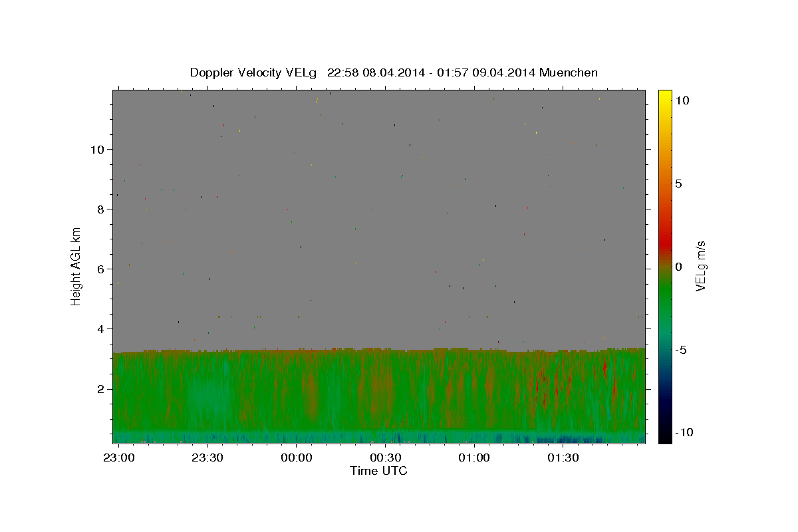
Task: Click the Time UTC axis title
Action: click(x=378, y=471)
